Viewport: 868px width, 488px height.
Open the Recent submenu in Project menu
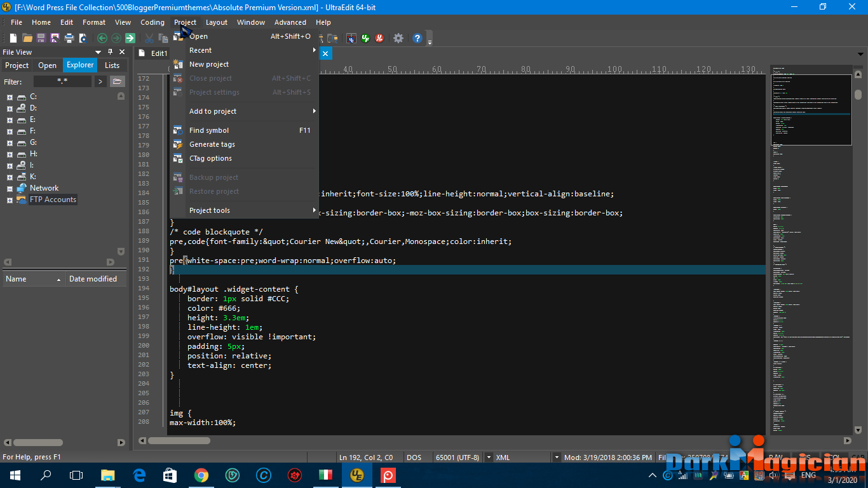[x=244, y=50]
